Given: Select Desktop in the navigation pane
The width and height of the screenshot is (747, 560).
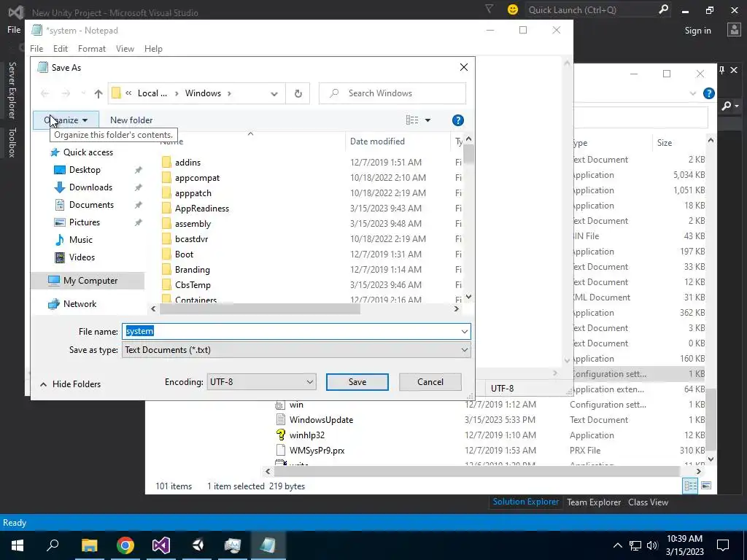Looking at the screenshot, I should tap(85, 170).
